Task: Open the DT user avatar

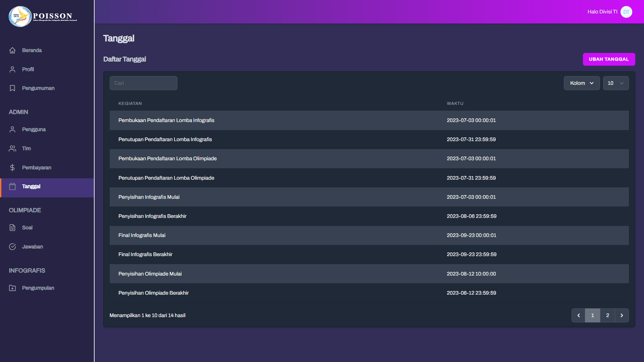Action: 626,12
